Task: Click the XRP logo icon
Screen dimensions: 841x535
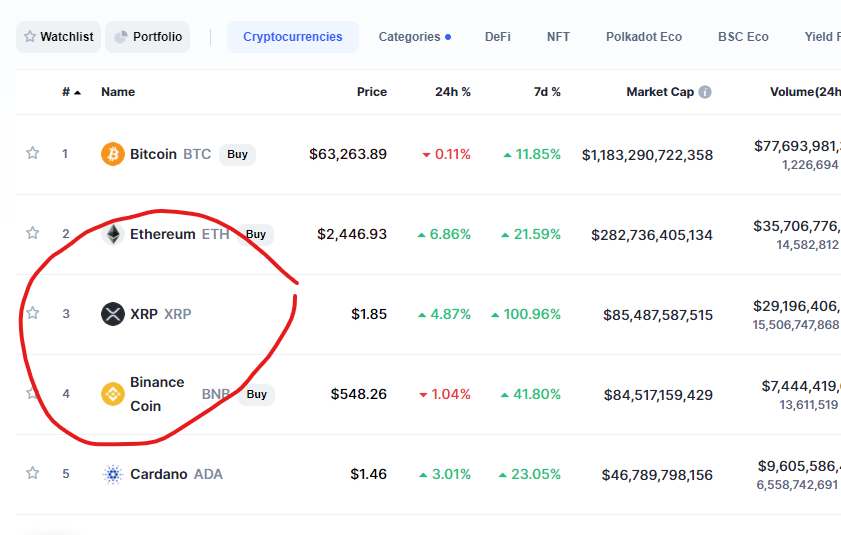Action: (113, 314)
